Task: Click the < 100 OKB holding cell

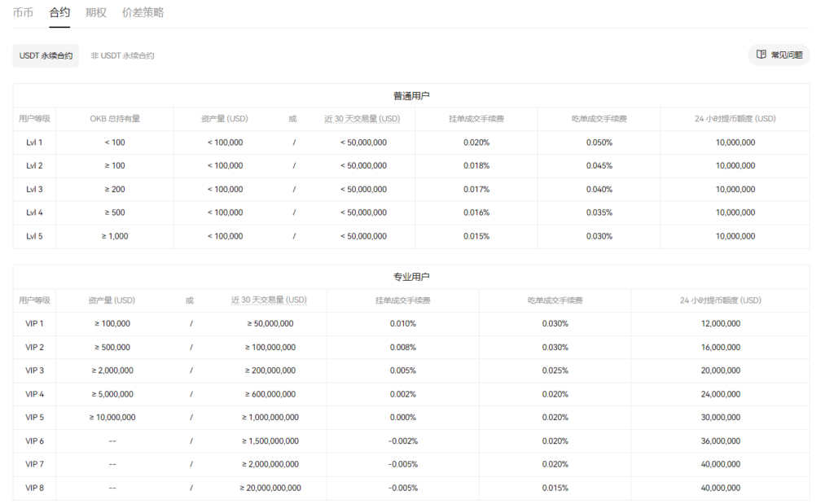Action: [115, 142]
